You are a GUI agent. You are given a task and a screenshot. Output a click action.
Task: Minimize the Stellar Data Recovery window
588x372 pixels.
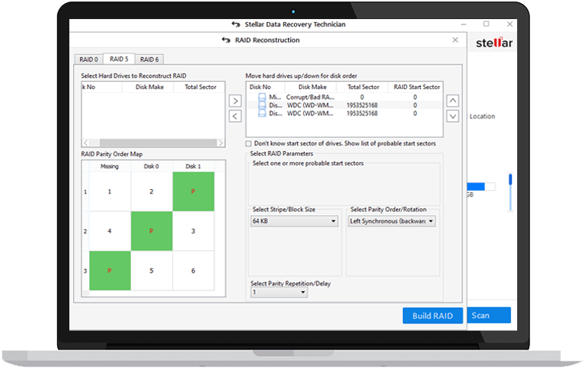point(464,24)
